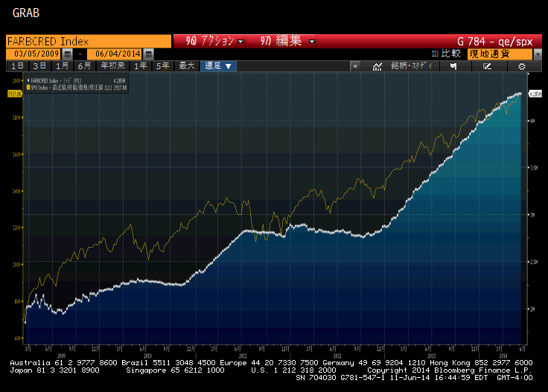Open chart settings gear icon

pos(522,66)
